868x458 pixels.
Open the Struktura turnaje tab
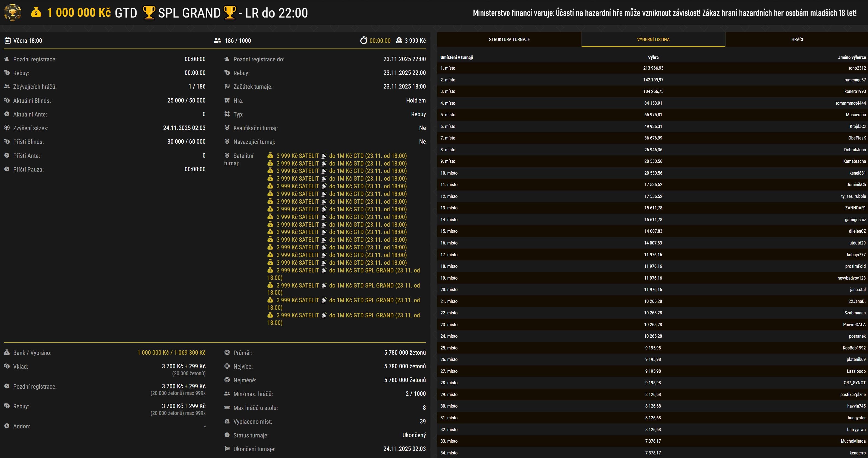point(509,39)
